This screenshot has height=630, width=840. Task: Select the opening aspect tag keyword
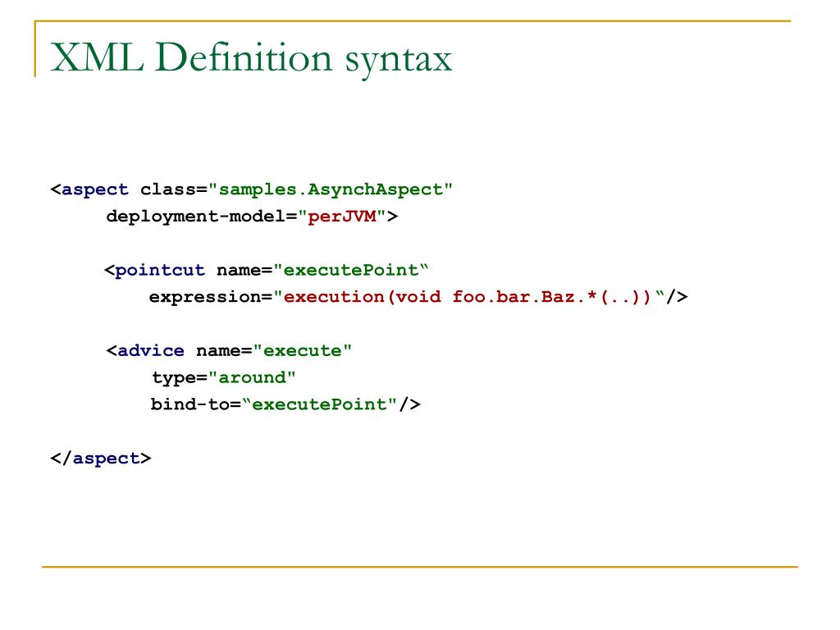click(x=95, y=189)
